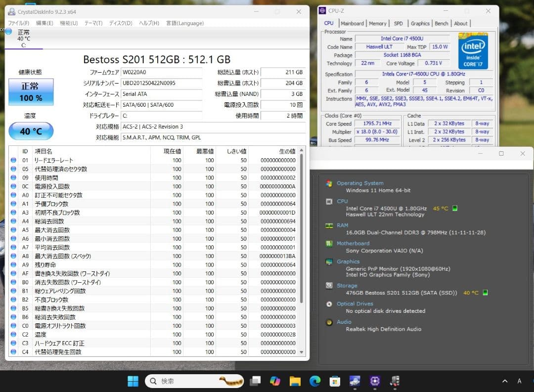Select the CPU icon in Speccy sidebar

click(329, 201)
